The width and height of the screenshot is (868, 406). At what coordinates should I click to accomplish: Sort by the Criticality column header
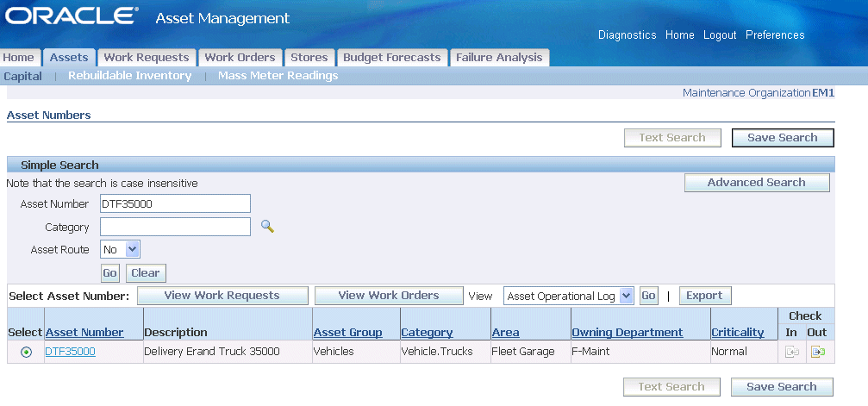(738, 333)
